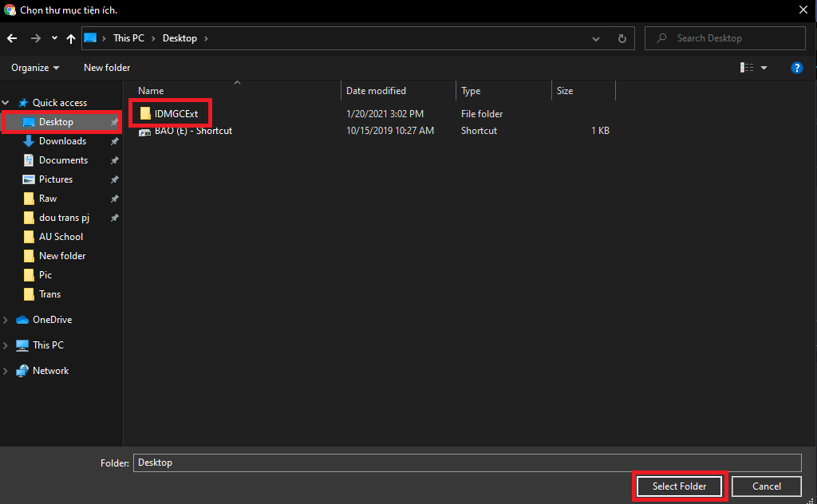Open the dou trans pj folder

(x=64, y=218)
